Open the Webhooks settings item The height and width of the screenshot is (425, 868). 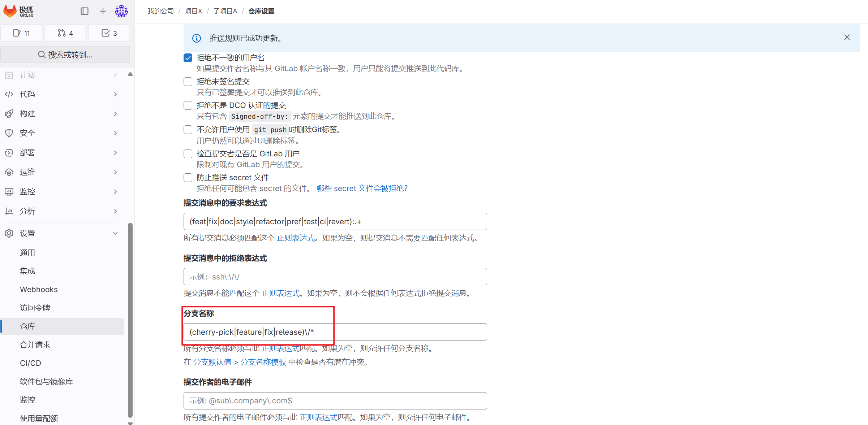point(38,289)
